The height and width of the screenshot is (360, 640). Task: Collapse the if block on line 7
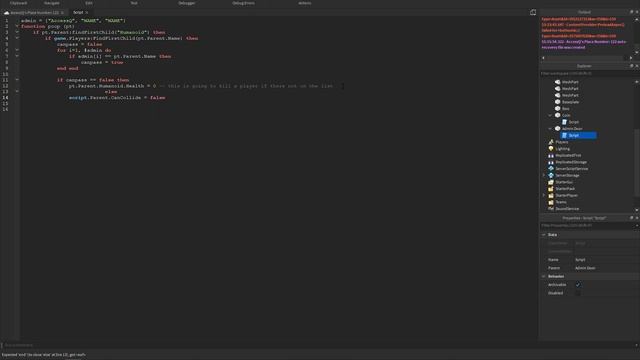17,56
